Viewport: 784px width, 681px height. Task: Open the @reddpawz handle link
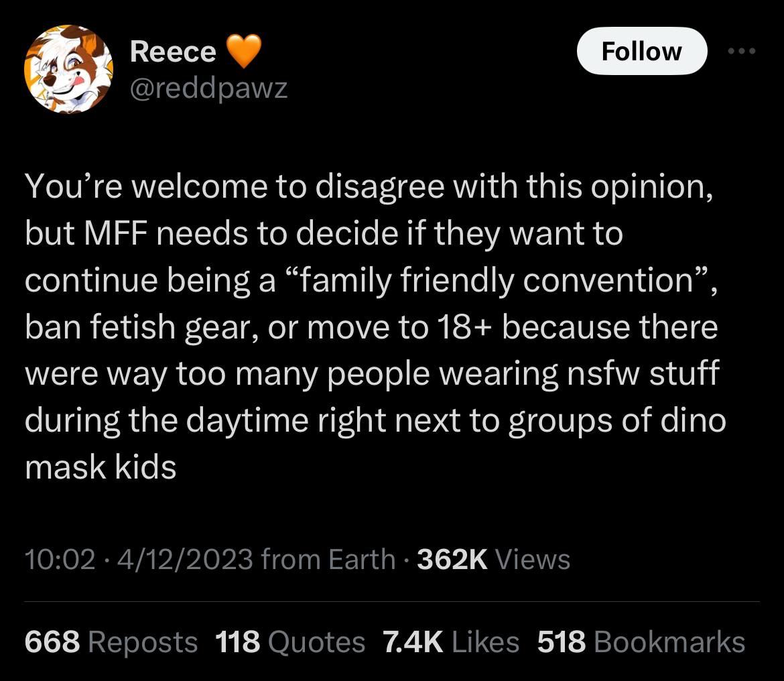click(208, 87)
